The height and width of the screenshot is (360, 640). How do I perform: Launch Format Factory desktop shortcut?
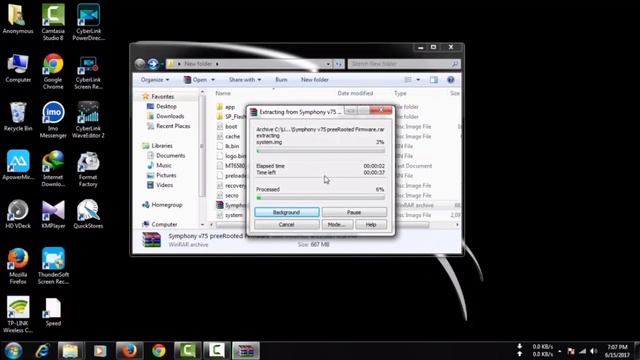coord(88,169)
